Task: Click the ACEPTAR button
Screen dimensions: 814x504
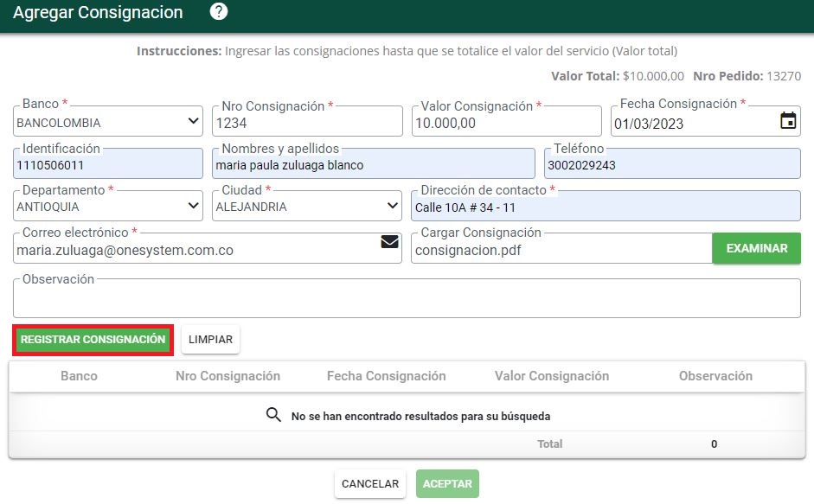Action: pyautogui.click(x=447, y=484)
